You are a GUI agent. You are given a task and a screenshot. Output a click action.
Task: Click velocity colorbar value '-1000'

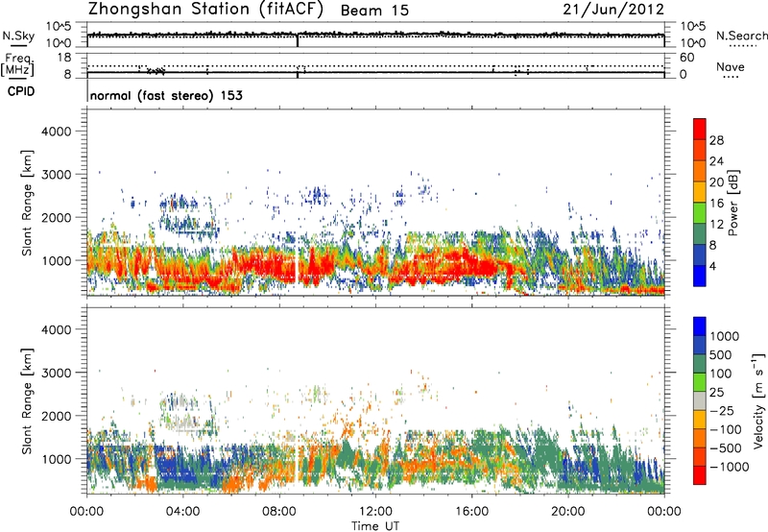[730, 467]
